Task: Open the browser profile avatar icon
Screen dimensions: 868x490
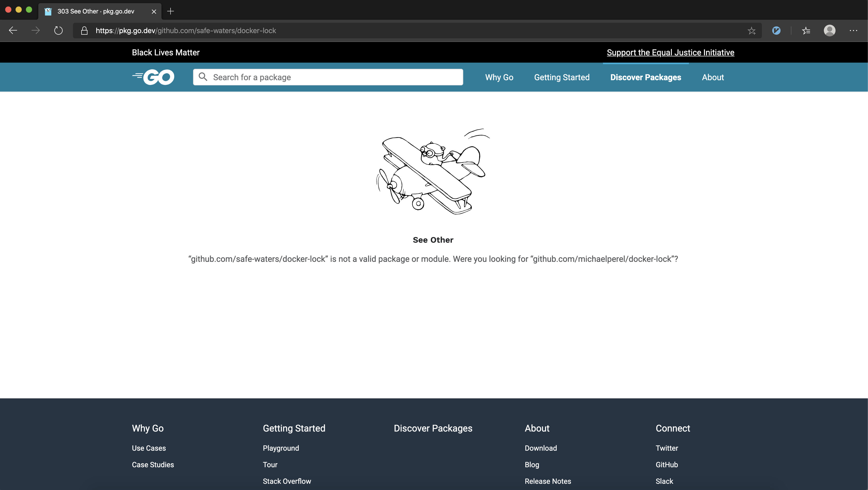Action: [830, 31]
